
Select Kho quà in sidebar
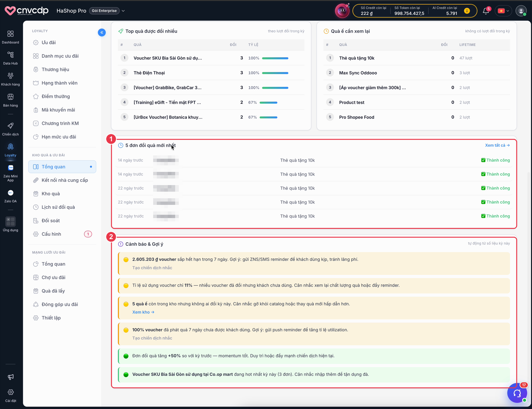62,194
